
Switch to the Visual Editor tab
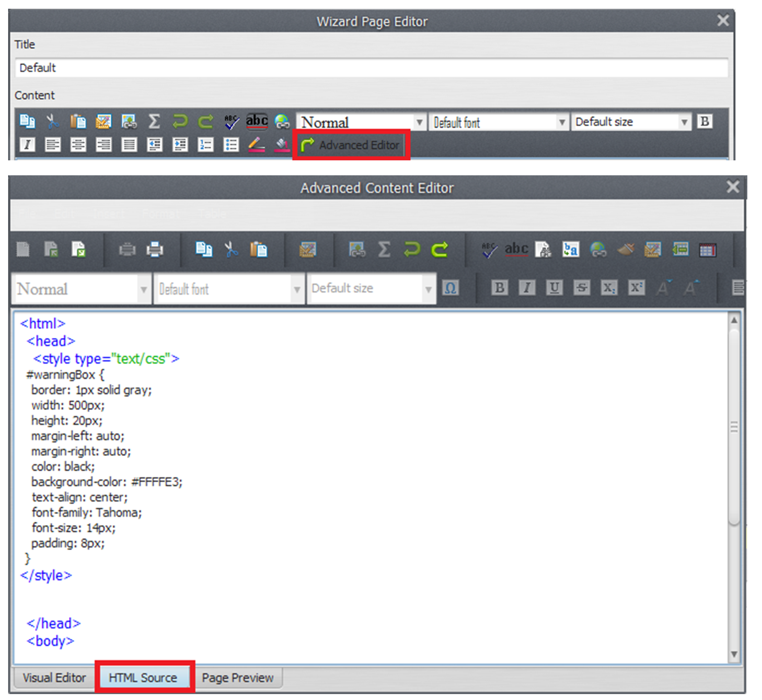[x=54, y=678]
